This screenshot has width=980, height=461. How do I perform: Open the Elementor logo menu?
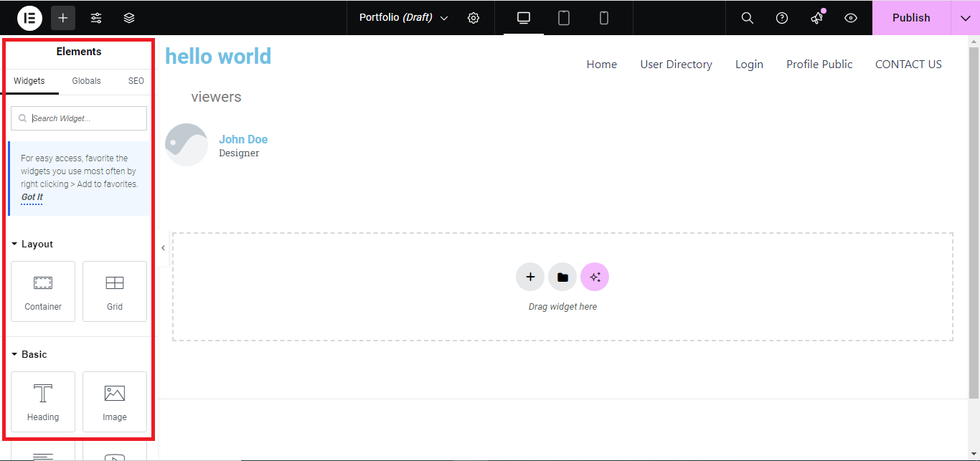tap(29, 18)
